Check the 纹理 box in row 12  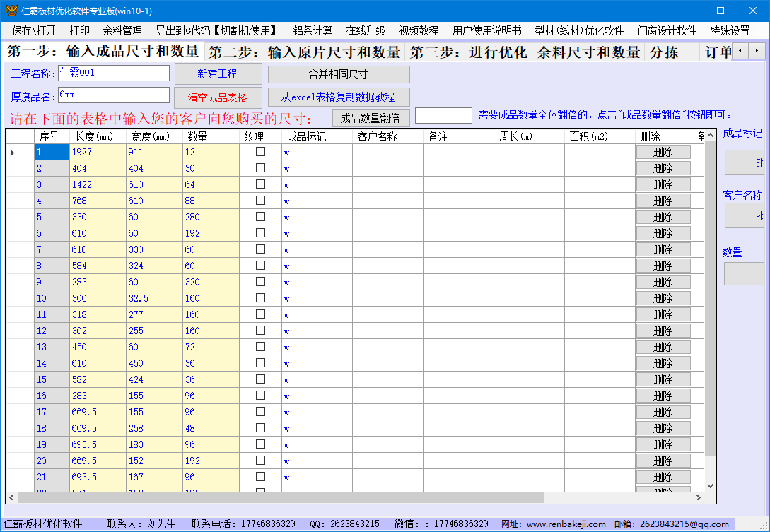tap(260, 331)
